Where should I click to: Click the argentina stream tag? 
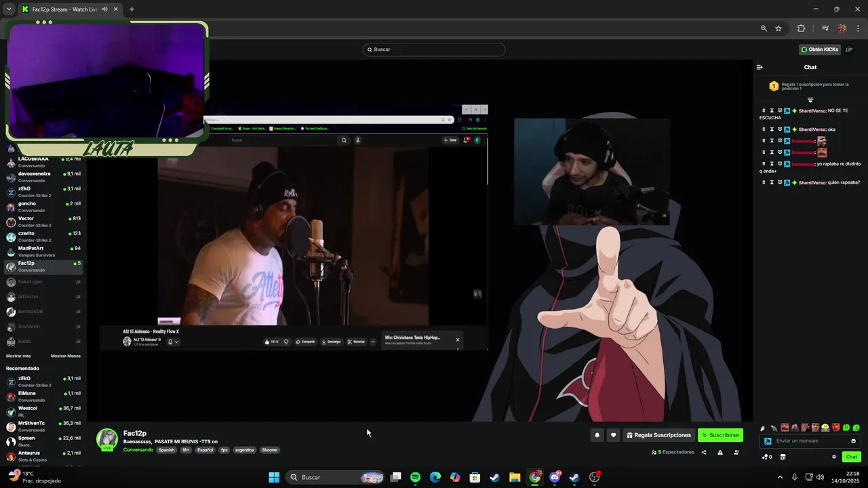coord(244,450)
